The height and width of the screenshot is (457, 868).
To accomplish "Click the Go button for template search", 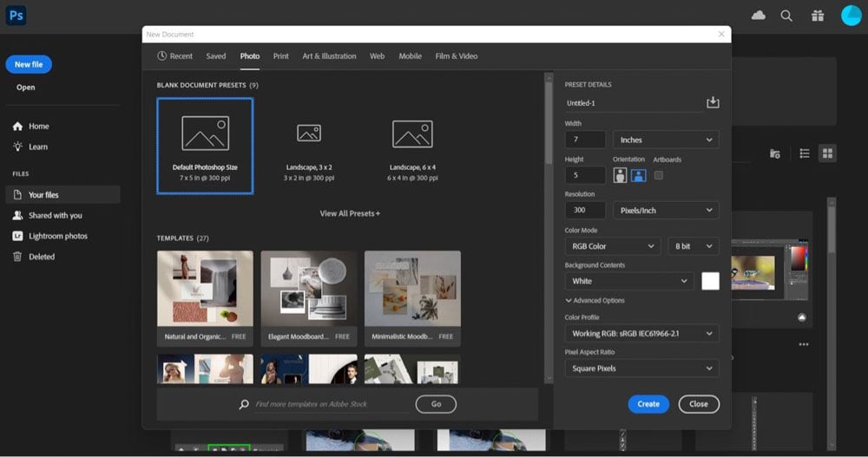I will coord(437,404).
